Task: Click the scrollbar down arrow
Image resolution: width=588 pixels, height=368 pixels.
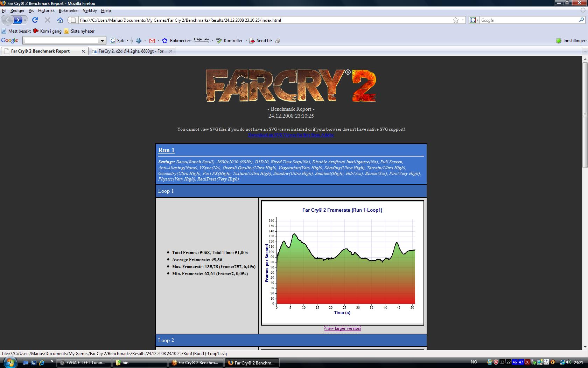Action: point(584,347)
